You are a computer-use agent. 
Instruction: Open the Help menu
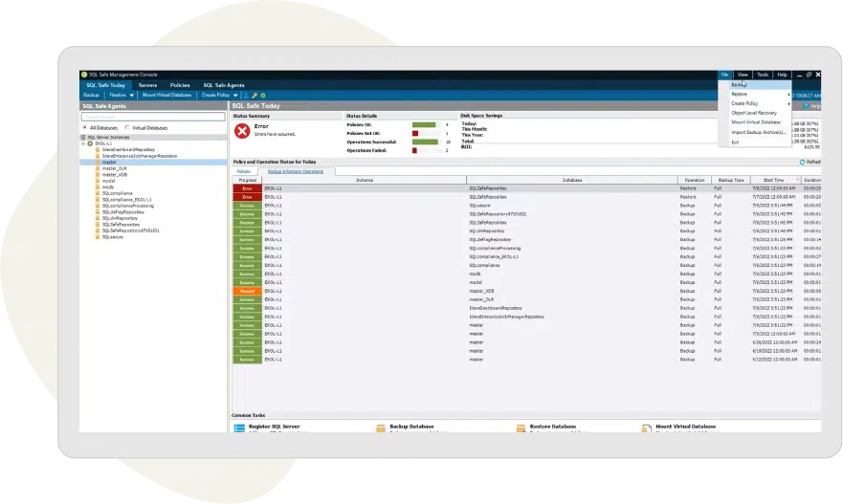(783, 75)
